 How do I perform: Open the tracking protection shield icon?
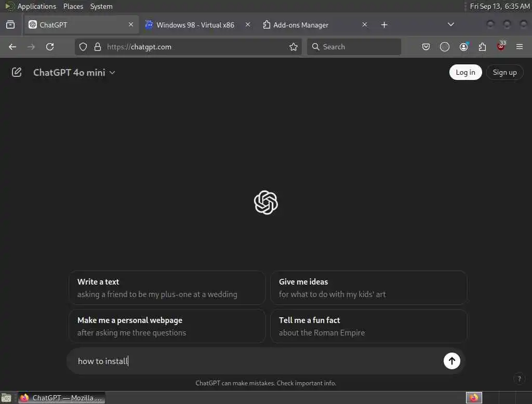click(83, 47)
